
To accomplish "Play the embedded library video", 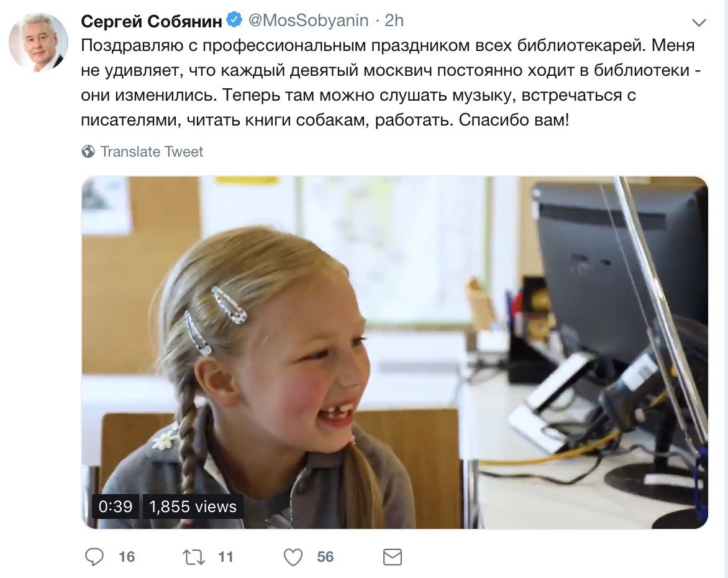I will (395, 352).
